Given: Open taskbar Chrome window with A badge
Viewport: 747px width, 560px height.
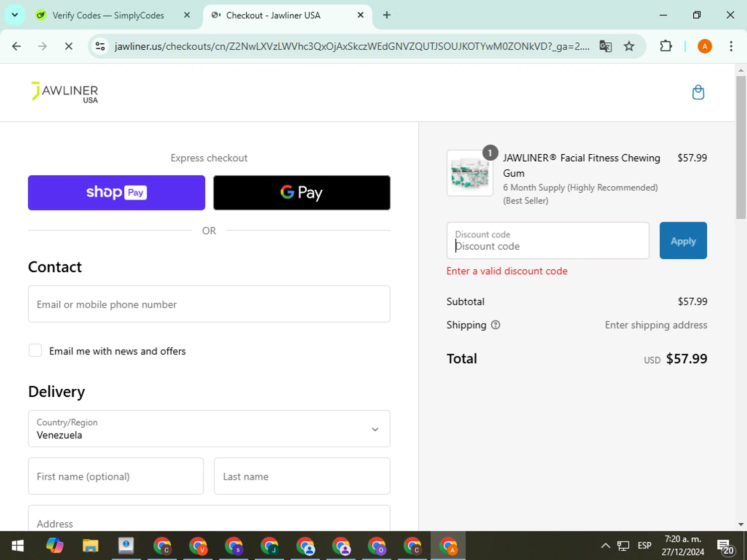Looking at the screenshot, I should click(448, 546).
